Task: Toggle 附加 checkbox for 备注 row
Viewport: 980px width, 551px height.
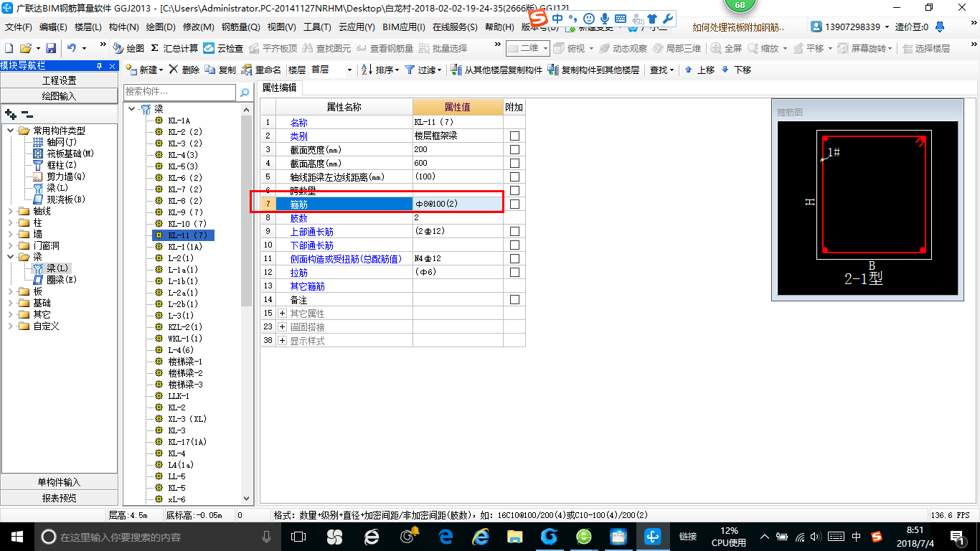Action: [514, 299]
